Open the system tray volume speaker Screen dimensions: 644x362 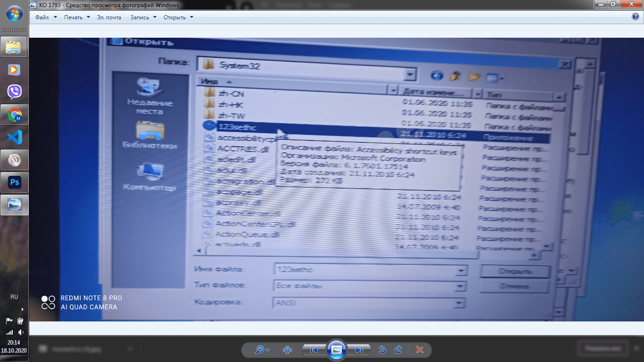click(x=20, y=332)
